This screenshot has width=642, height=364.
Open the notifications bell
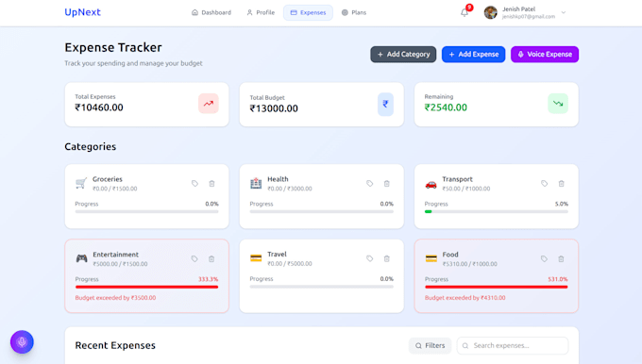click(465, 12)
